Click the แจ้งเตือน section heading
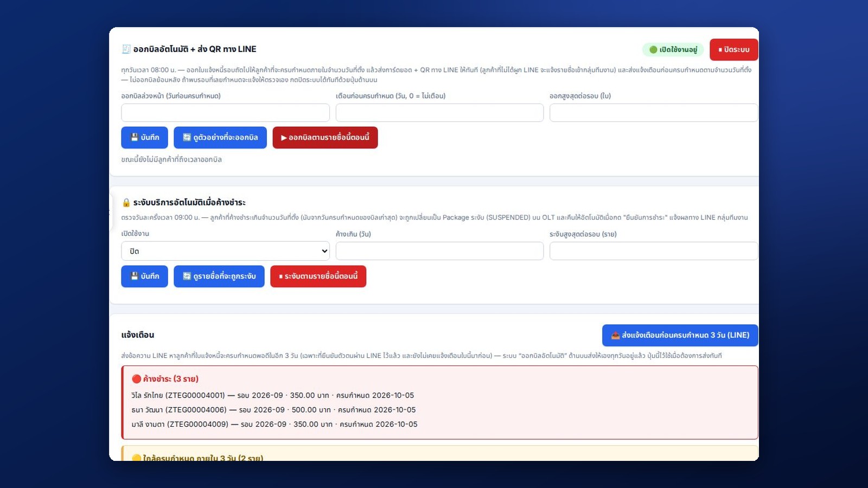 tap(138, 335)
